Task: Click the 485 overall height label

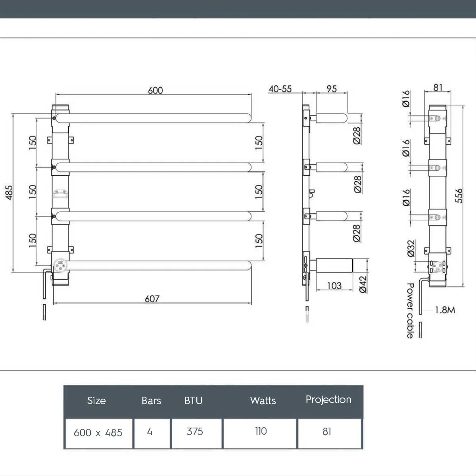Action: [9, 192]
